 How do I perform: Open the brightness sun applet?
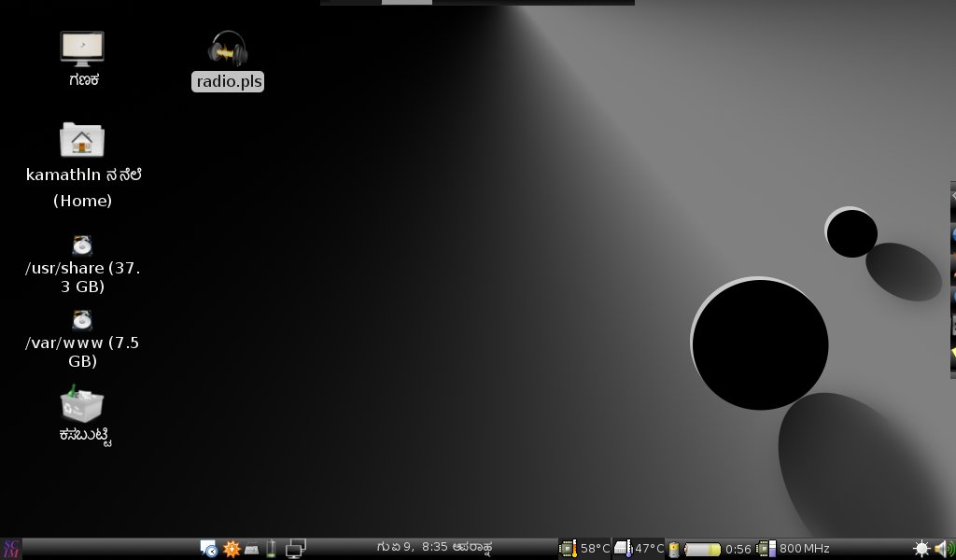(x=921, y=549)
